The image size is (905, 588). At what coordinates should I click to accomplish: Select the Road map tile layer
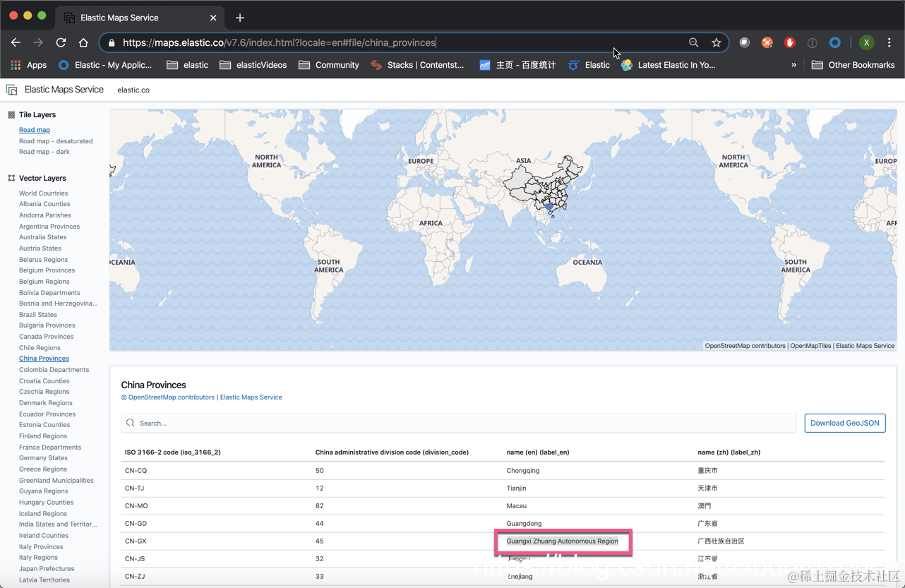pyautogui.click(x=35, y=130)
